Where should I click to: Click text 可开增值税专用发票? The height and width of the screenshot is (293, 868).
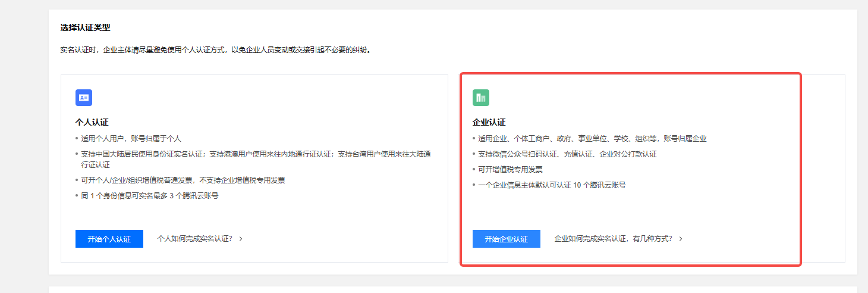click(x=510, y=169)
